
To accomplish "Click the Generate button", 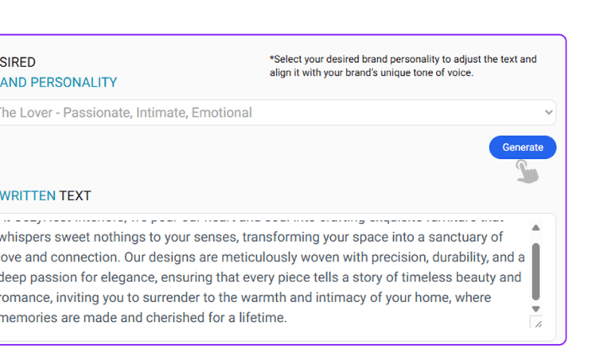I will [523, 147].
